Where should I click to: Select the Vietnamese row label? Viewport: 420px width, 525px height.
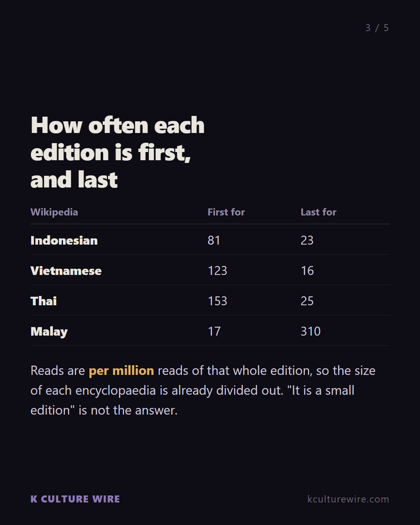[66, 271]
